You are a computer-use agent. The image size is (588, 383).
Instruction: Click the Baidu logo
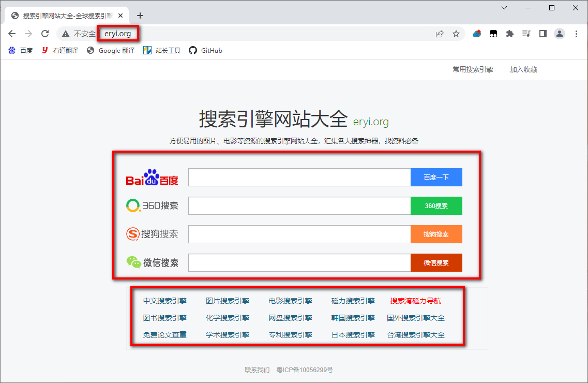click(x=152, y=177)
